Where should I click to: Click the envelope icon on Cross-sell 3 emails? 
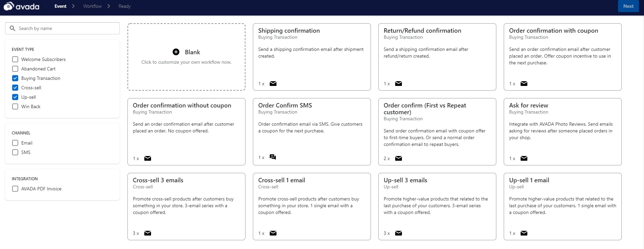[x=148, y=233]
